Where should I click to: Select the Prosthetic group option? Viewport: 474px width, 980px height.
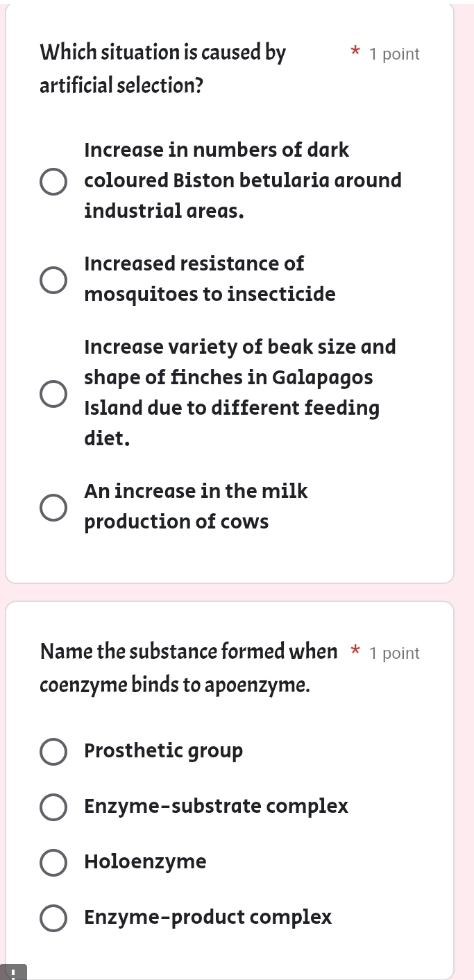(53, 751)
